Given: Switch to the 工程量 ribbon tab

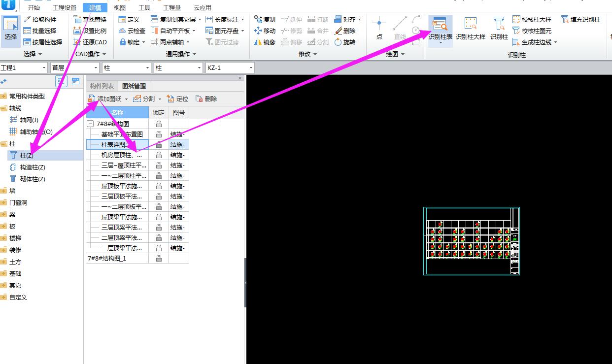Looking at the screenshot, I should pos(172,7).
